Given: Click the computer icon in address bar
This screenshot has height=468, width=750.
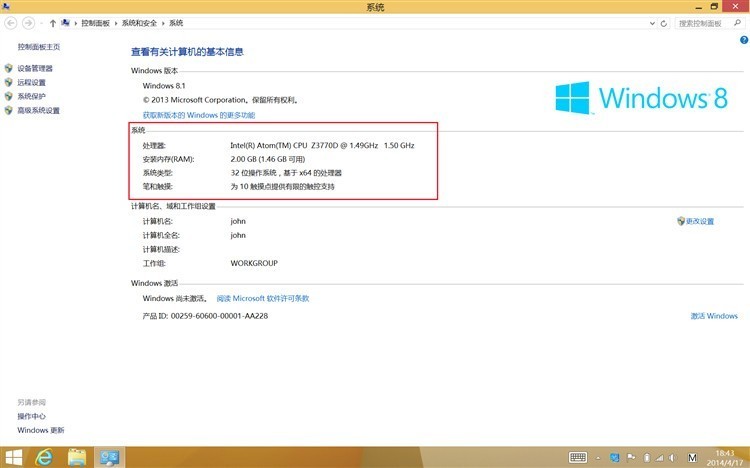Looking at the screenshot, I should (66, 23).
